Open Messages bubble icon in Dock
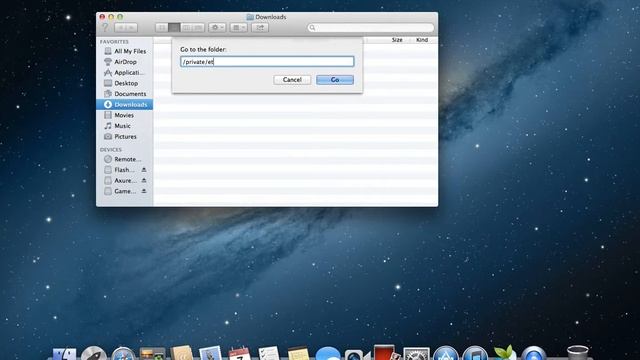Screen dimensions: 640x360 click(328, 354)
